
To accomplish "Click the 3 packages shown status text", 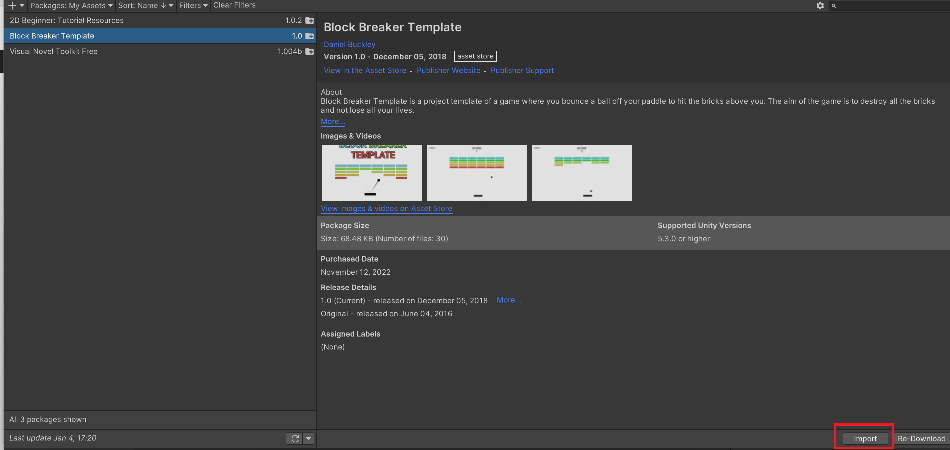I will tap(48, 419).
